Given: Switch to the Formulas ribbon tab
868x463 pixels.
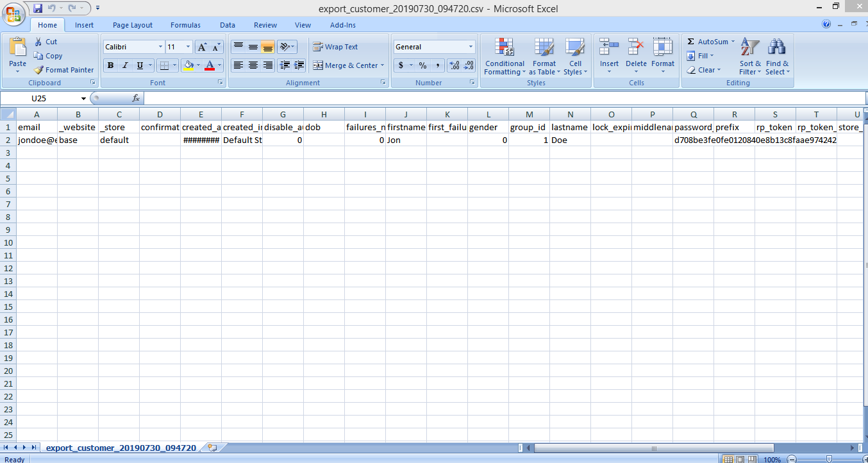Looking at the screenshot, I should [185, 25].
